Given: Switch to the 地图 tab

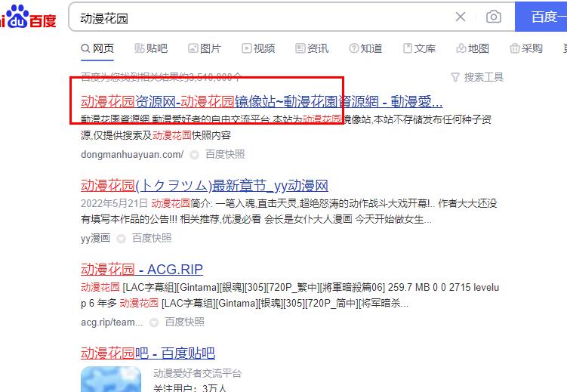Looking at the screenshot, I should [x=473, y=48].
